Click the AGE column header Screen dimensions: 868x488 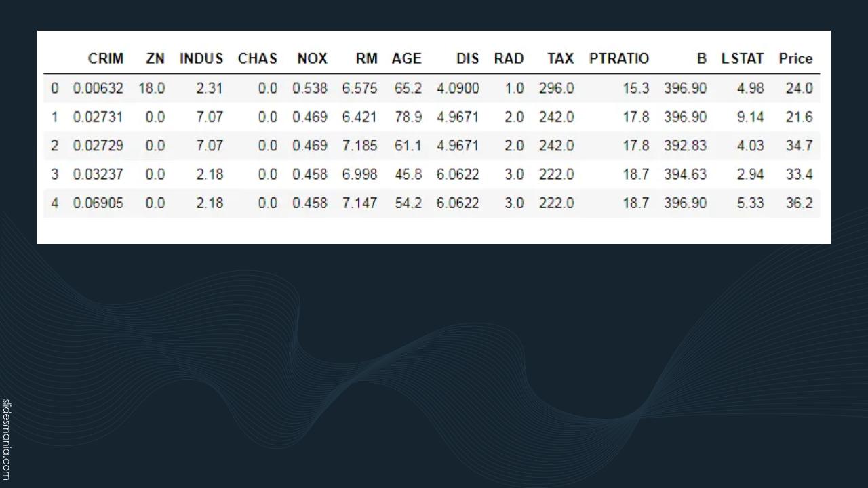click(x=406, y=58)
